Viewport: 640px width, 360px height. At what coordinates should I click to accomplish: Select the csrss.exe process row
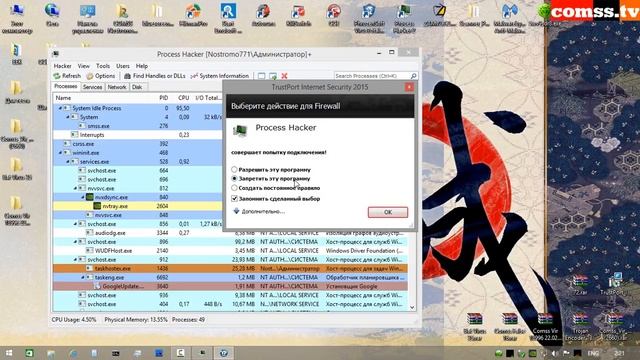tap(138, 144)
